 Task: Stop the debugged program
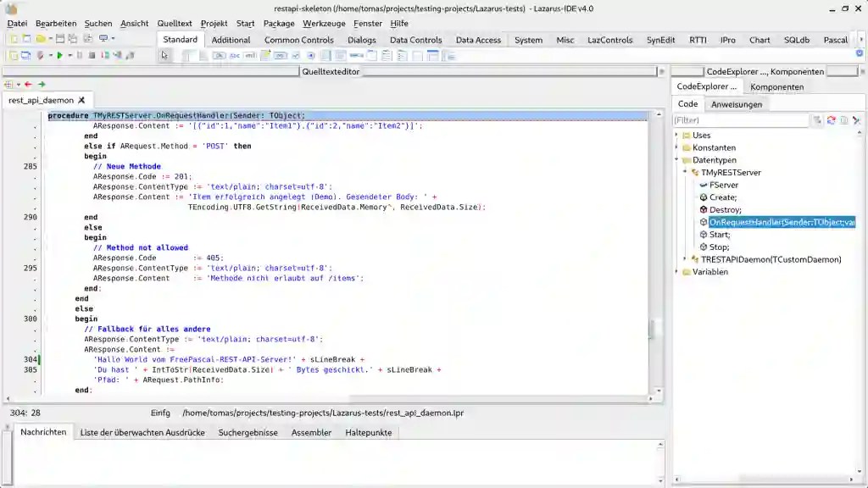pyautogui.click(x=92, y=54)
